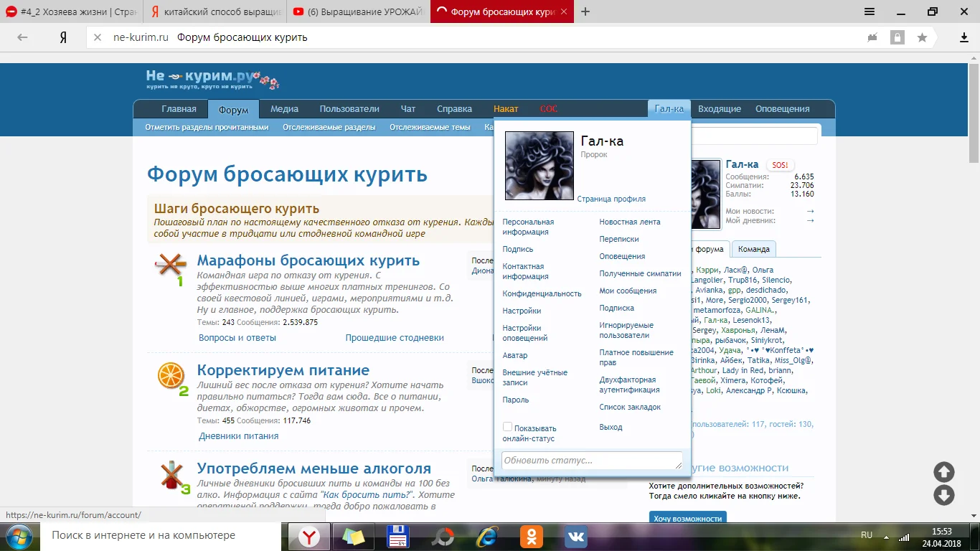Screen dimensions: 980x551
Task: Click the Хочу возможности button
Action: pos(687,518)
